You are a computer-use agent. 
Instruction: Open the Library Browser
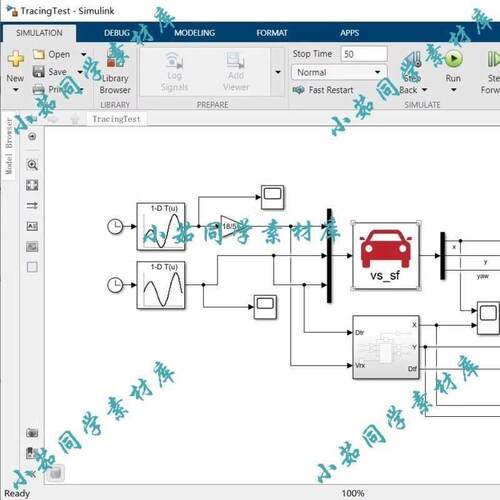tap(115, 71)
